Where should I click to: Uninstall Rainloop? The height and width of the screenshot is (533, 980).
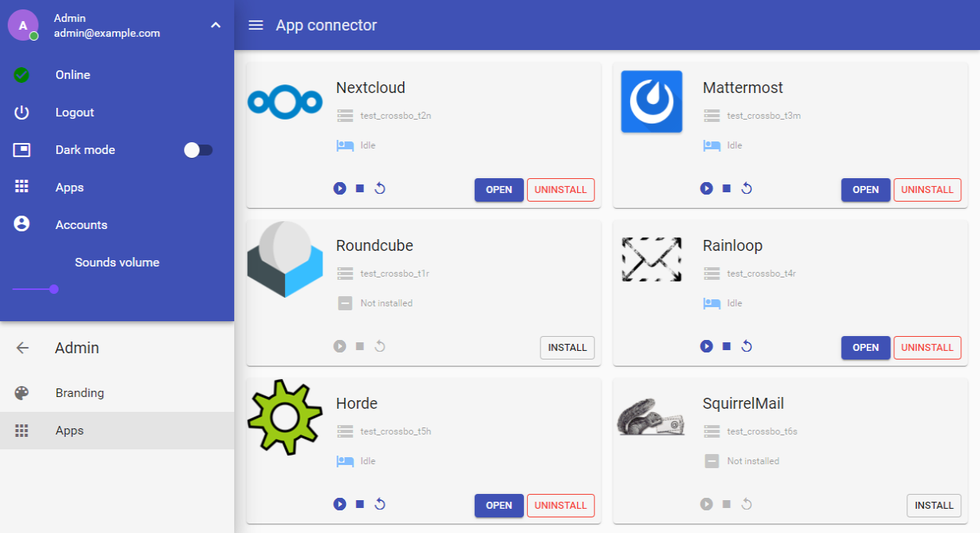(928, 348)
